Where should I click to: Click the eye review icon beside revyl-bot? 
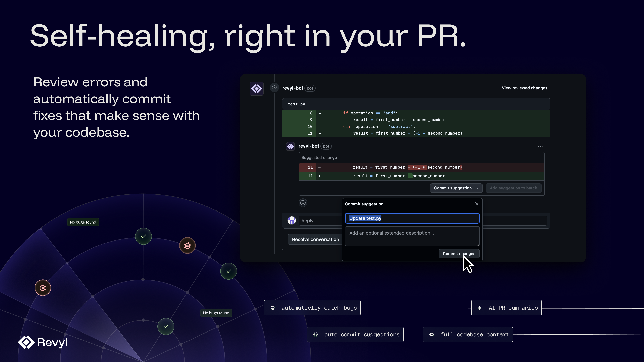pos(274,87)
